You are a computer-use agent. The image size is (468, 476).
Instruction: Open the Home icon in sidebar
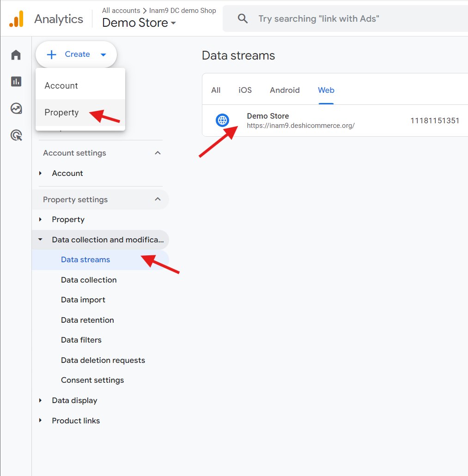pyautogui.click(x=16, y=55)
